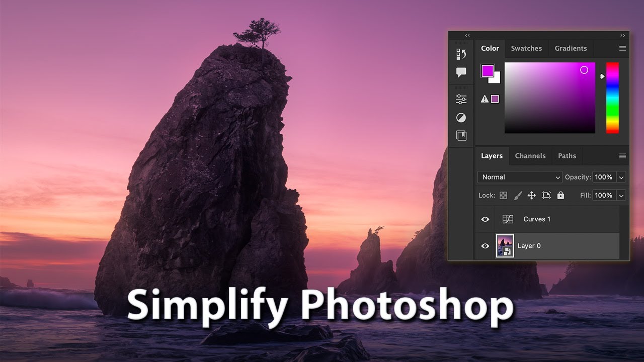Click the white background color swatch
644x362 pixels.
point(496,79)
